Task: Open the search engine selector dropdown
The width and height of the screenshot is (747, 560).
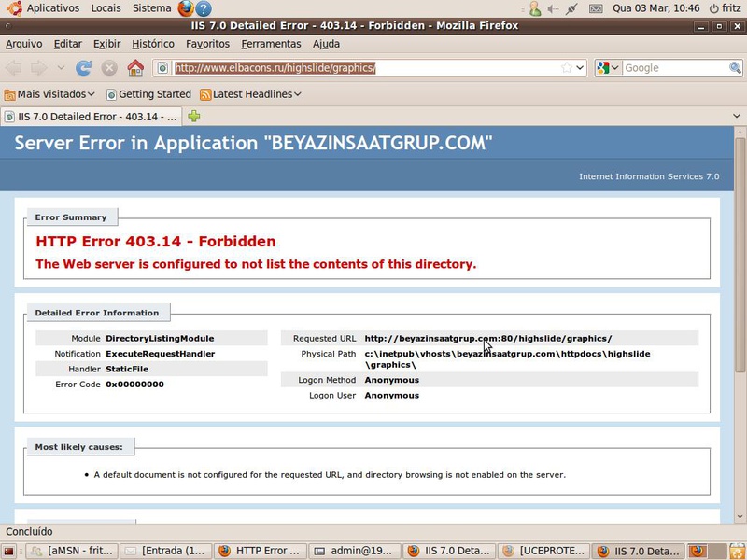Action: (x=608, y=68)
